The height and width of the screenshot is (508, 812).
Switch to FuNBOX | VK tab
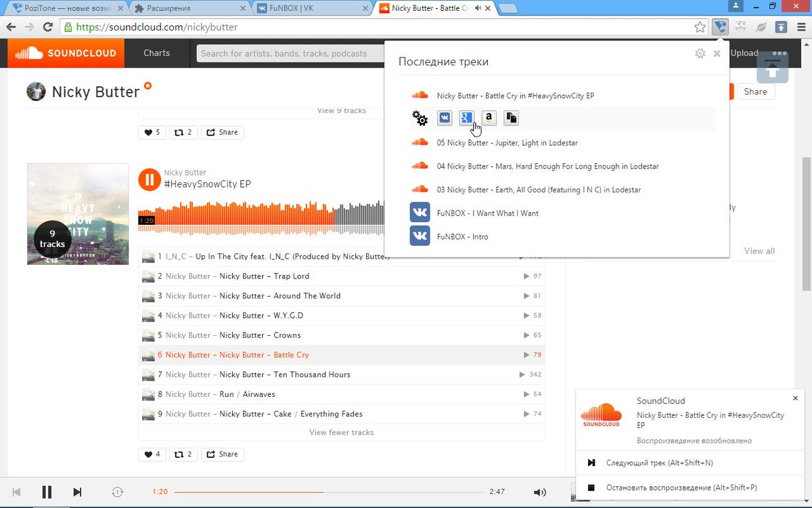(311, 8)
